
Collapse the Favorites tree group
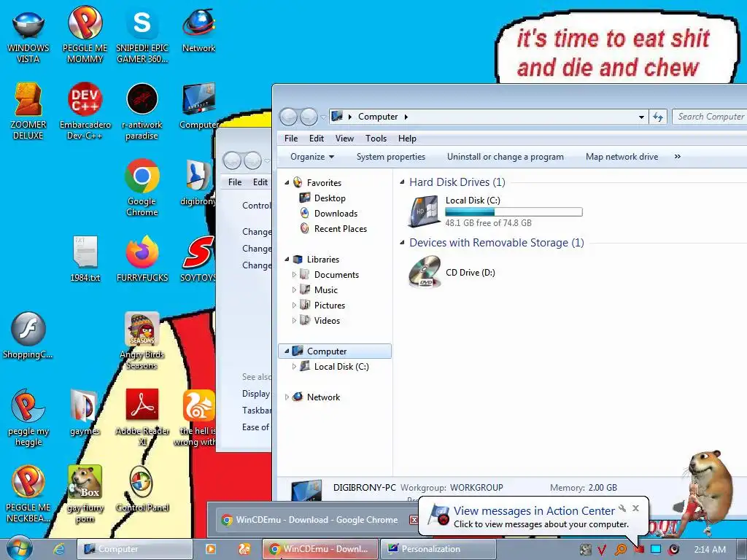[x=287, y=182]
